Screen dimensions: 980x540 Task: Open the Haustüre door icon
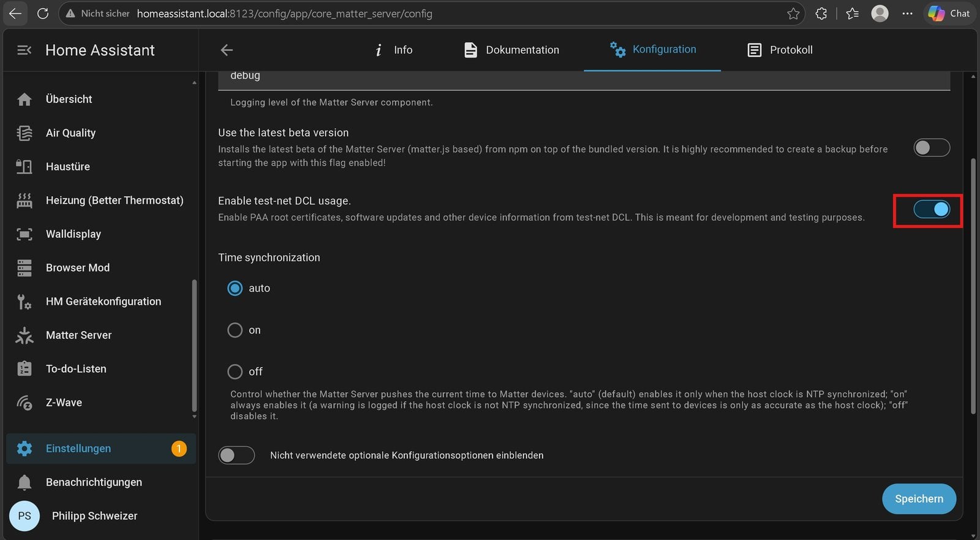[24, 167]
